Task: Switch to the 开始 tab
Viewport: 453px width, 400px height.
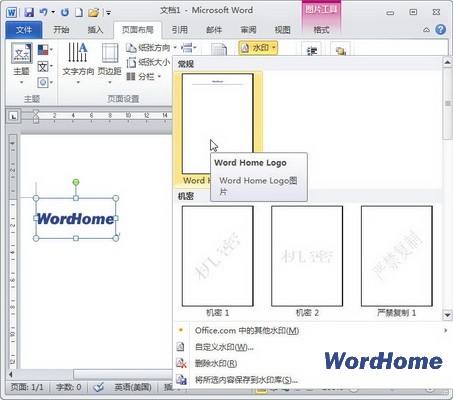Action: (62, 30)
